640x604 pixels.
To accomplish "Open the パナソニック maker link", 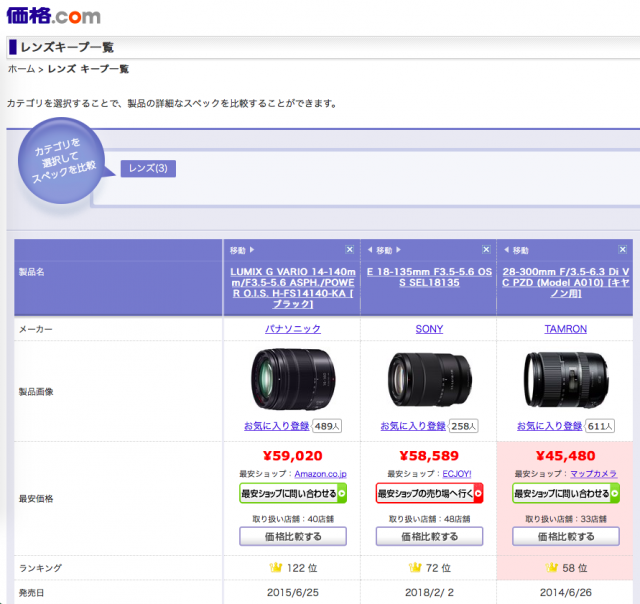I will [293, 329].
